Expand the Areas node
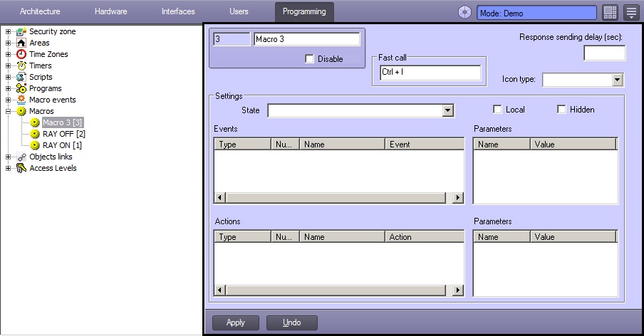Screen dimensions: 644x336 point(8,43)
